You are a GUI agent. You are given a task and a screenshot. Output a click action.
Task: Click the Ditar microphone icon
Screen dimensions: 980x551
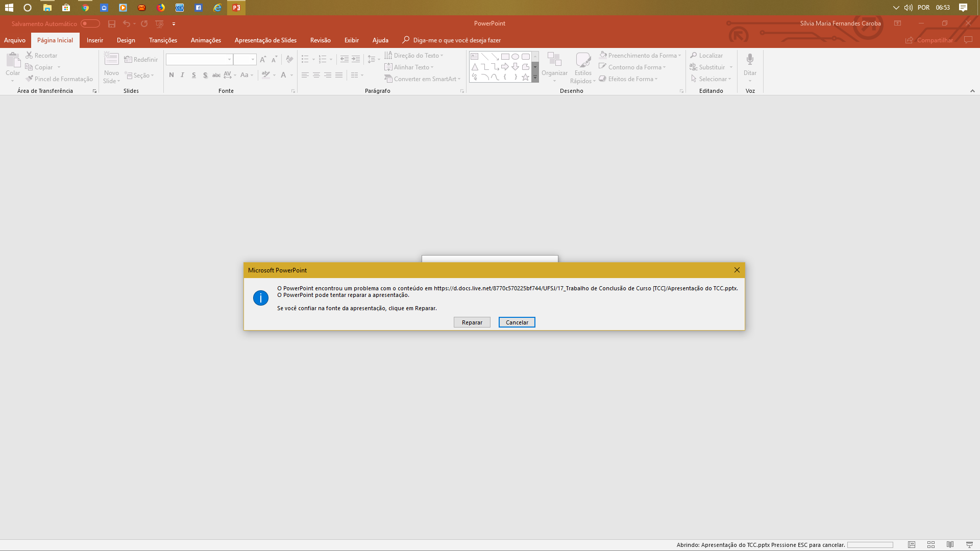[750, 60]
